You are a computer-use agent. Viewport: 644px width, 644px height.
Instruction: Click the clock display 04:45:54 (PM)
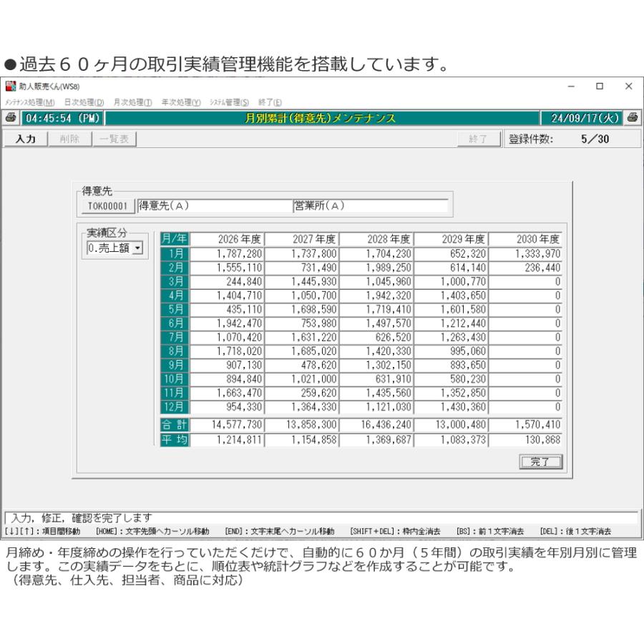click(x=62, y=118)
